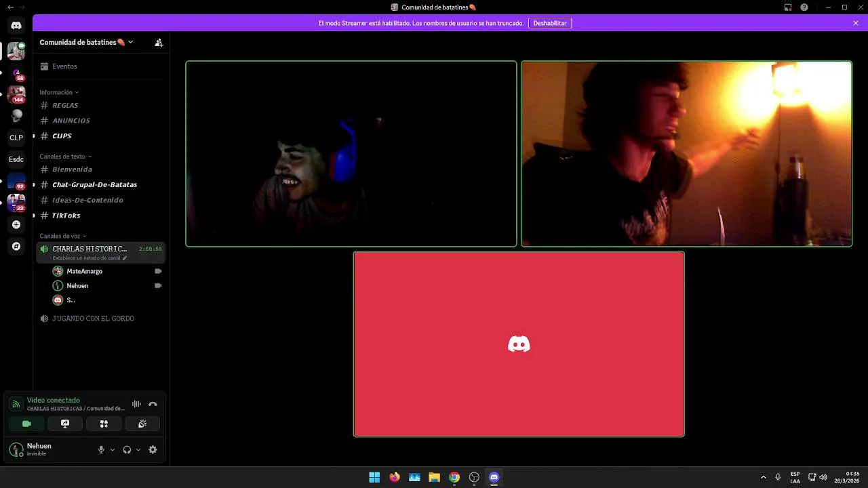Click the share screen button
Screen dimensions: 868x488
65,424
